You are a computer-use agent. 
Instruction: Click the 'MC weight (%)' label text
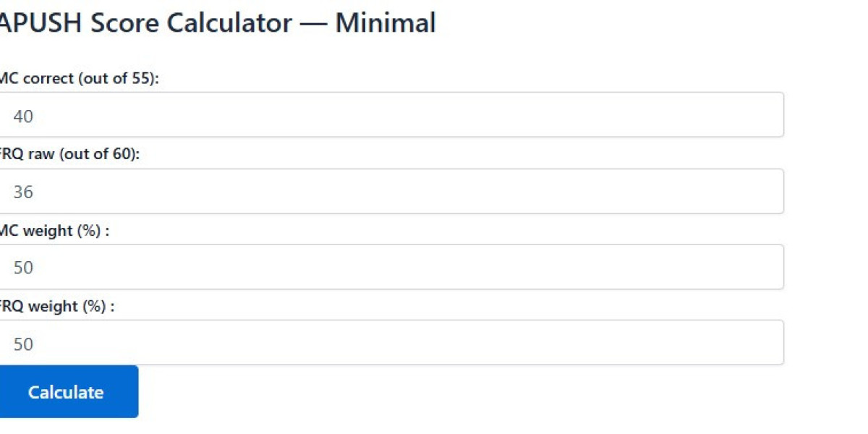(x=54, y=231)
